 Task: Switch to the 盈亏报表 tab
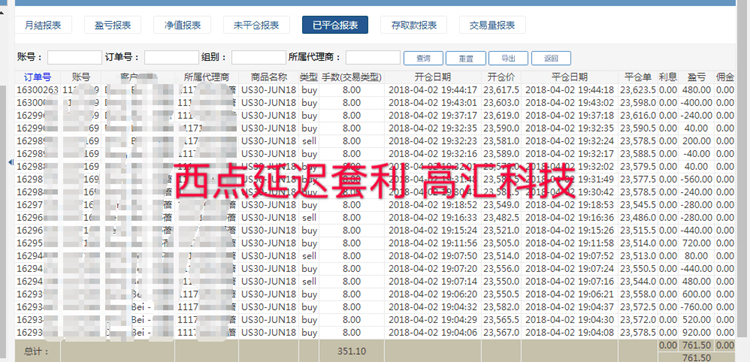[112, 25]
